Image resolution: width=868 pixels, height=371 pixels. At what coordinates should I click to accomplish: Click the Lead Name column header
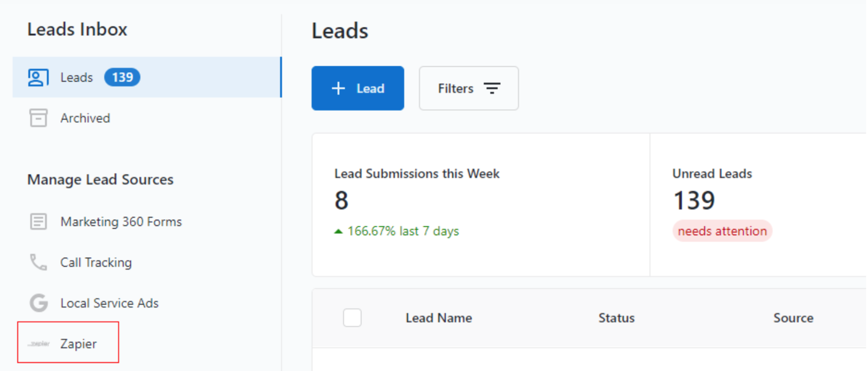(x=439, y=318)
